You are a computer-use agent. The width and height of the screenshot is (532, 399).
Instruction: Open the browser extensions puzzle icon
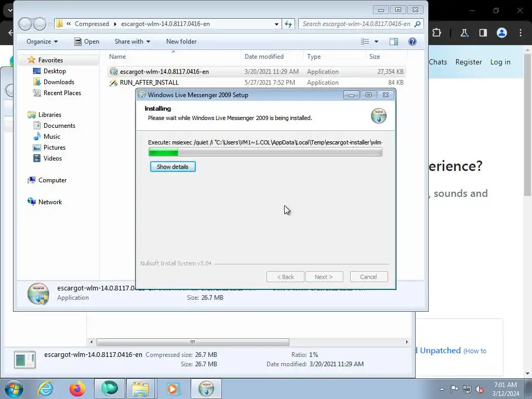pos(436,33)
